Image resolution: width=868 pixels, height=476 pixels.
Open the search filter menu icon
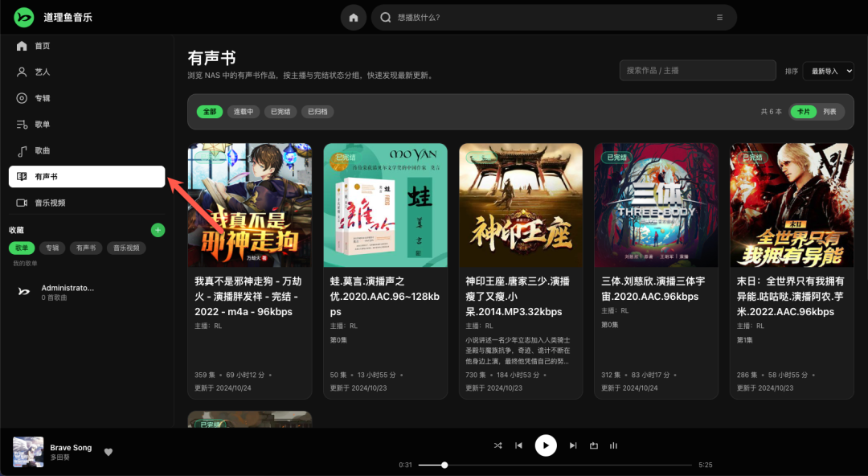coord(719,18)
